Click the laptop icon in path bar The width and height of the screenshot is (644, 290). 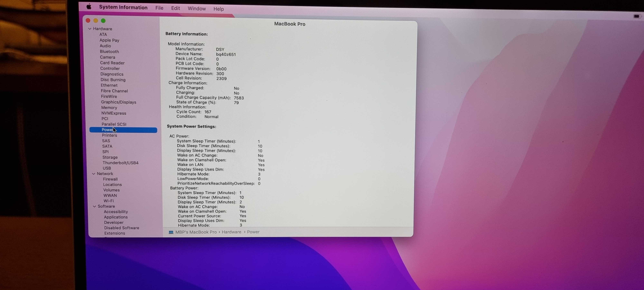point(171,232)
